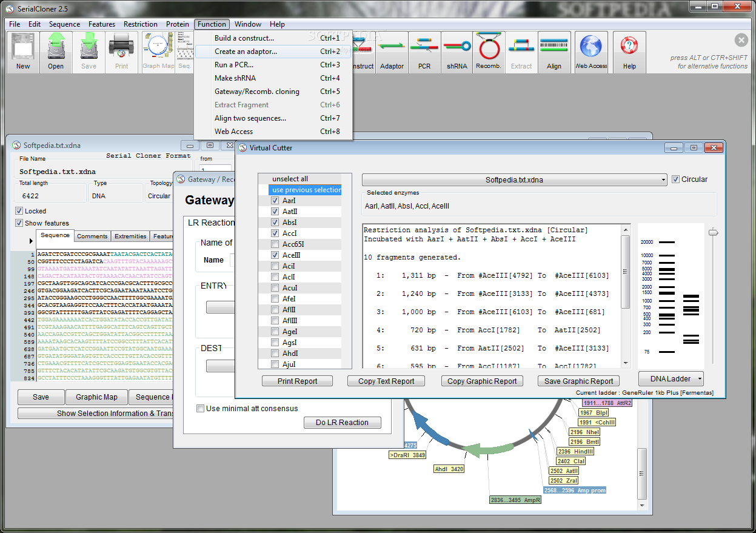Switch to the Comments tab
756x533 pixels.
point(92,236)
